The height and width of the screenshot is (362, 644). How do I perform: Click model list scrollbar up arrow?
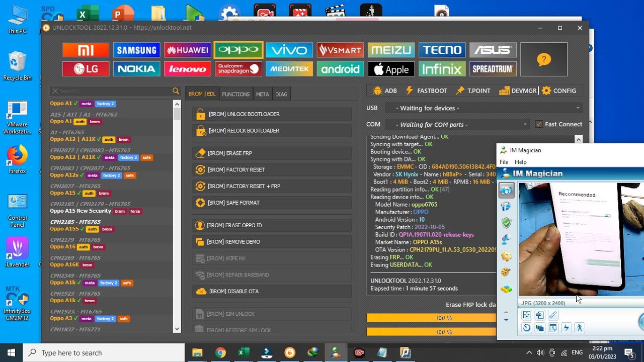click(177, 104)
